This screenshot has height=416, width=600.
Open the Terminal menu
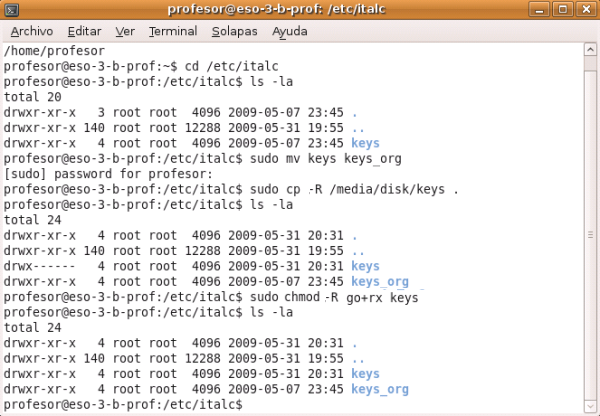tap(172, 31)
